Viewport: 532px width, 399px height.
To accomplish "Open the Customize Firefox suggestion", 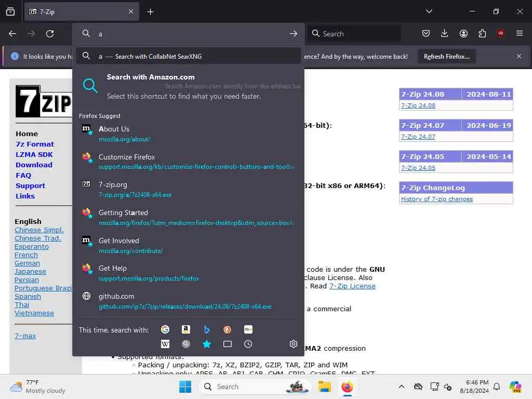I will coord(188,162).
